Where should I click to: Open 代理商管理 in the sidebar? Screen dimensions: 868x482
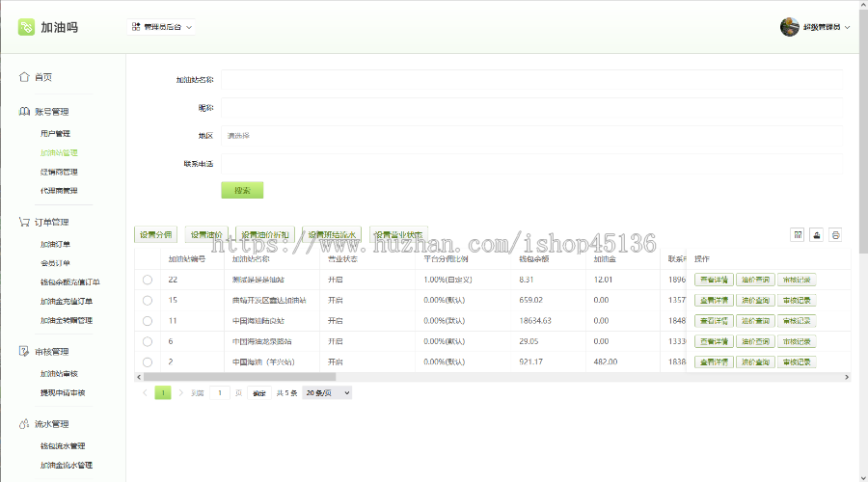(x=59, y=190)
